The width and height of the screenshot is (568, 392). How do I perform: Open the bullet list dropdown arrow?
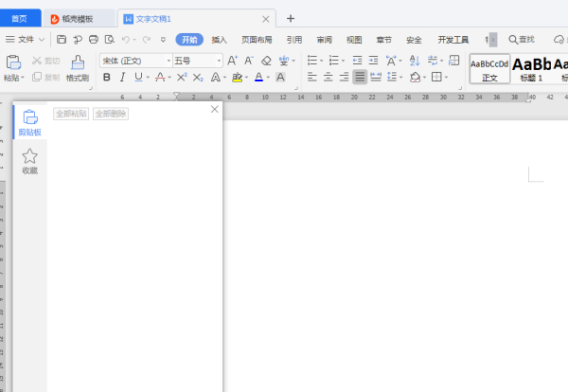click(321, 61)
